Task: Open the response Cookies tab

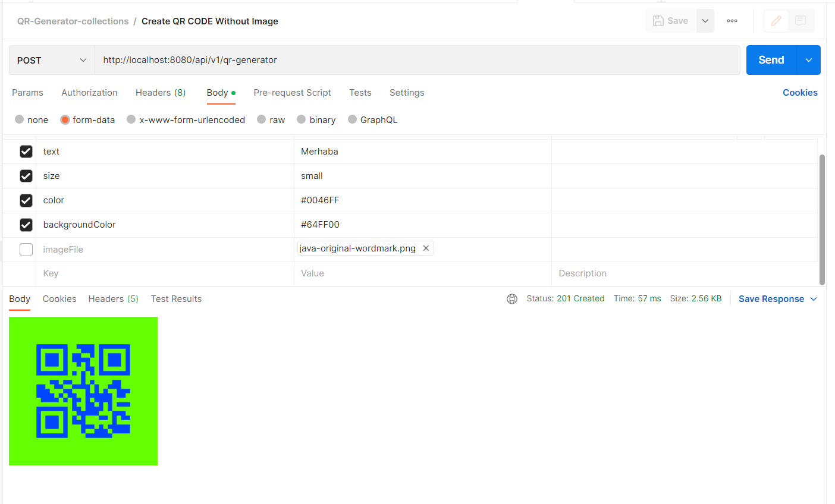Action: coord(59,299)
